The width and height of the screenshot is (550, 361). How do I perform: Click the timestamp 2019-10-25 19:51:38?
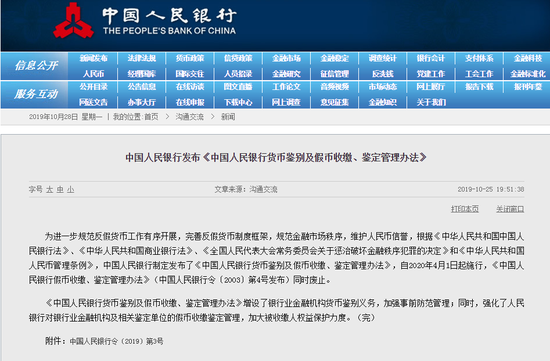click(491, 189)
